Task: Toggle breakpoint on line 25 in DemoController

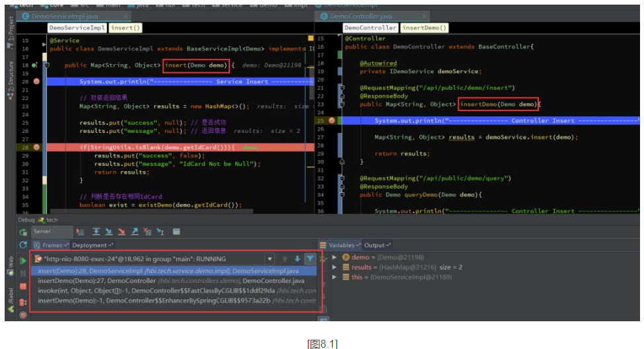Action: pos(332,120)
